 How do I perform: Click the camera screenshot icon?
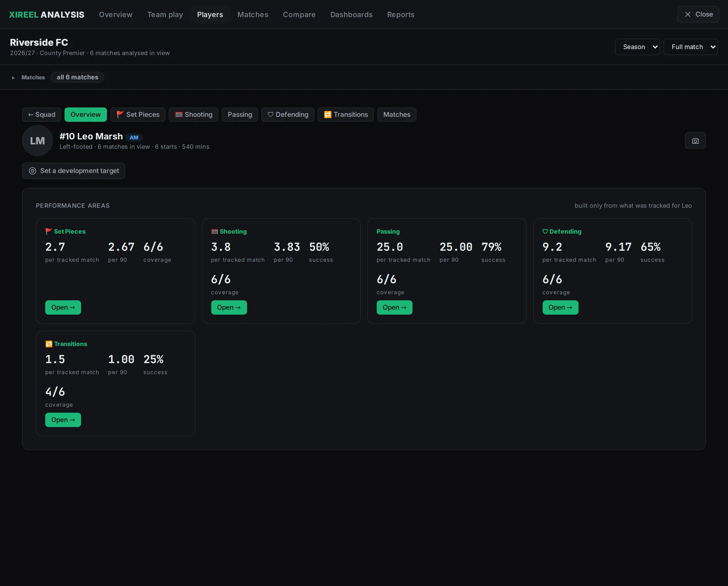pos(695,141)
